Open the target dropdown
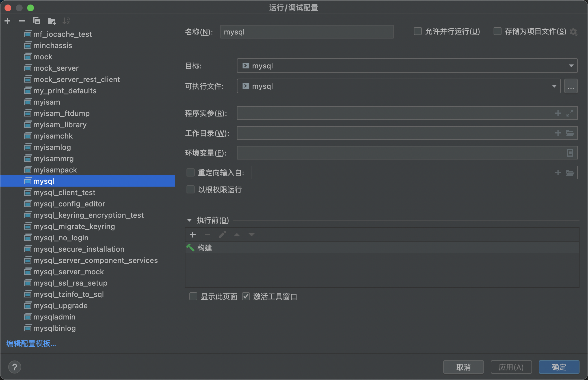Image resolution: width=588 pixels, height=380 pixels. 407,66
